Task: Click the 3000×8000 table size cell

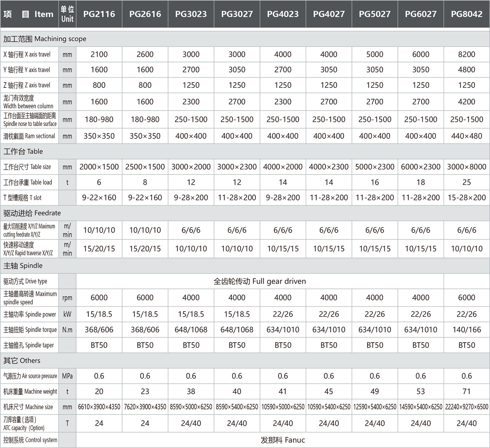Action: tap(466, 167)
